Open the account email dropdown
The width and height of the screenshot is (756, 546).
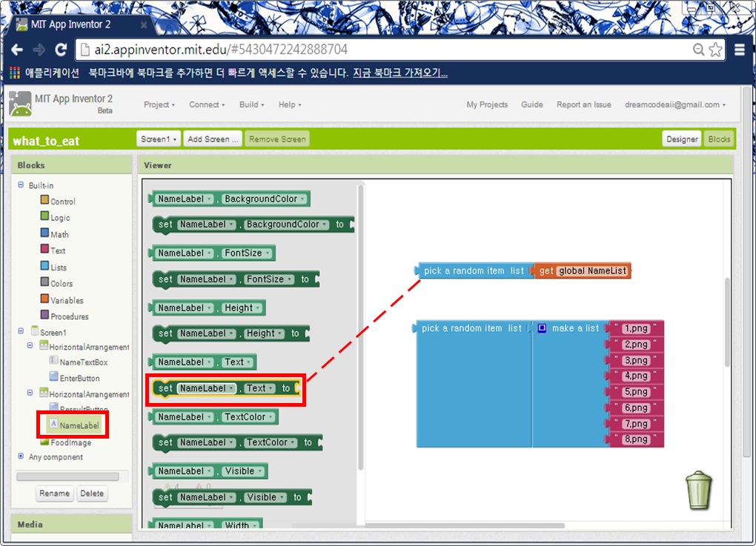(675, 104)
